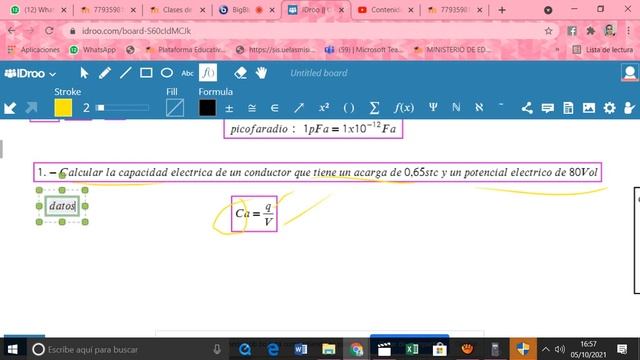Select the eraser tool
The width and height of the screenshot is (640, 360).
(x=240, y=73)
